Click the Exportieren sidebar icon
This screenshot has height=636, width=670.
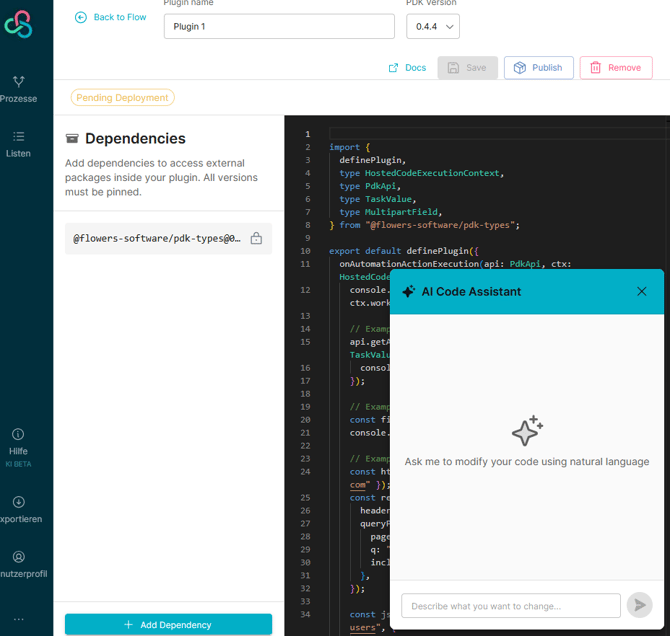point(19,509)
